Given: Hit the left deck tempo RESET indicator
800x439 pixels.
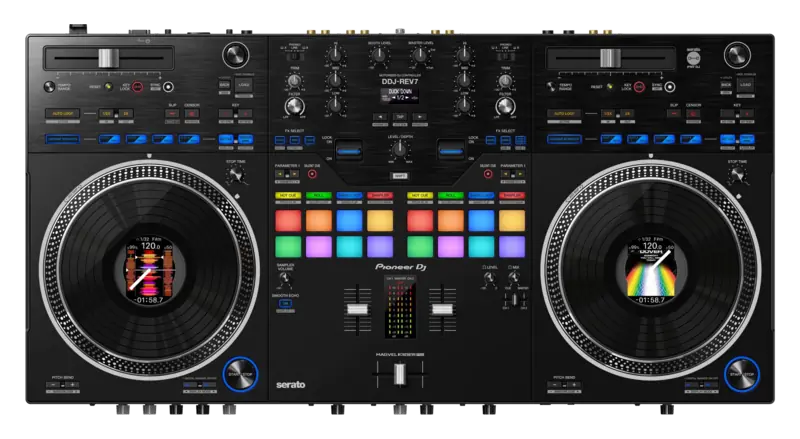Looking at the screenshot, I should pos(108,87).
